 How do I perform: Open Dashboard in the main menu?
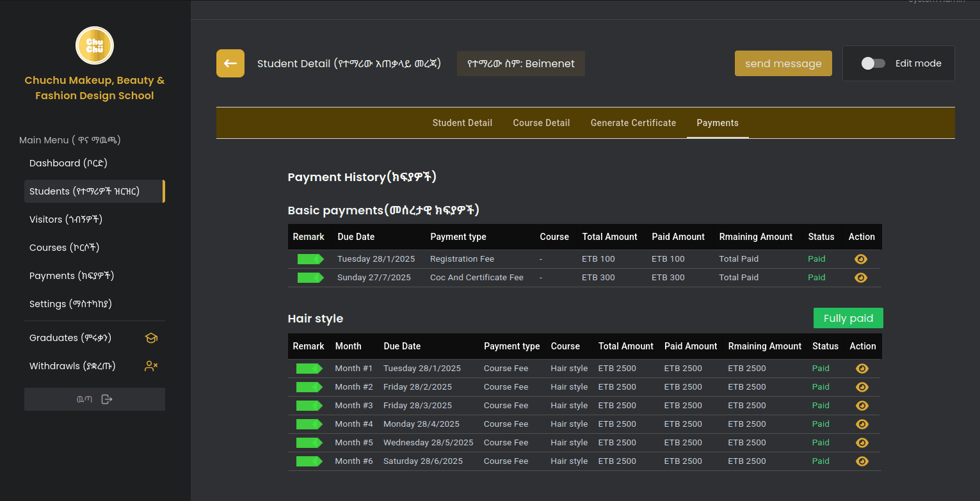coord(95,163)
